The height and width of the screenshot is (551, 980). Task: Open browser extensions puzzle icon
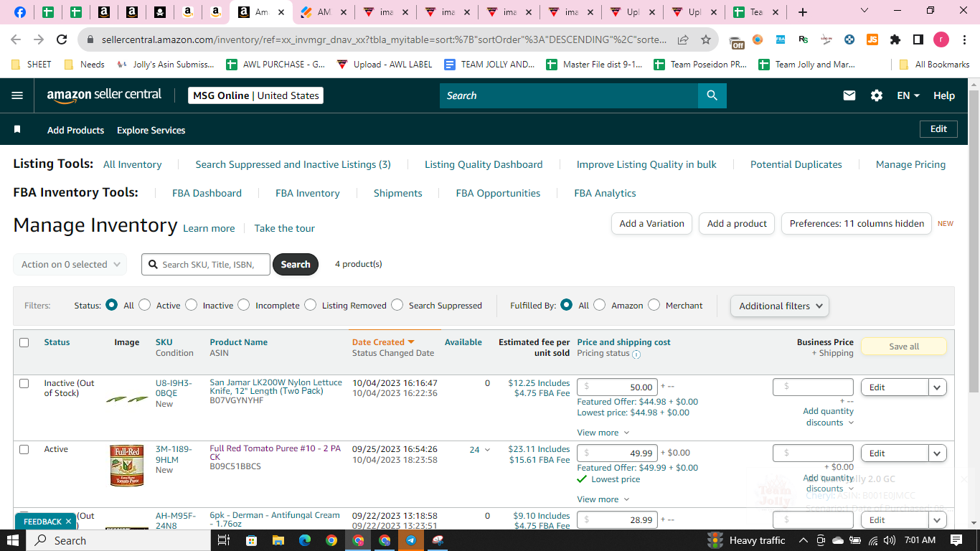895,39
